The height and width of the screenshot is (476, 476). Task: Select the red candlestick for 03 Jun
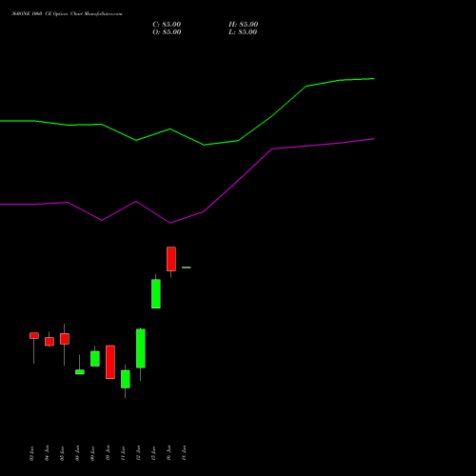click(x=34, y=335)
